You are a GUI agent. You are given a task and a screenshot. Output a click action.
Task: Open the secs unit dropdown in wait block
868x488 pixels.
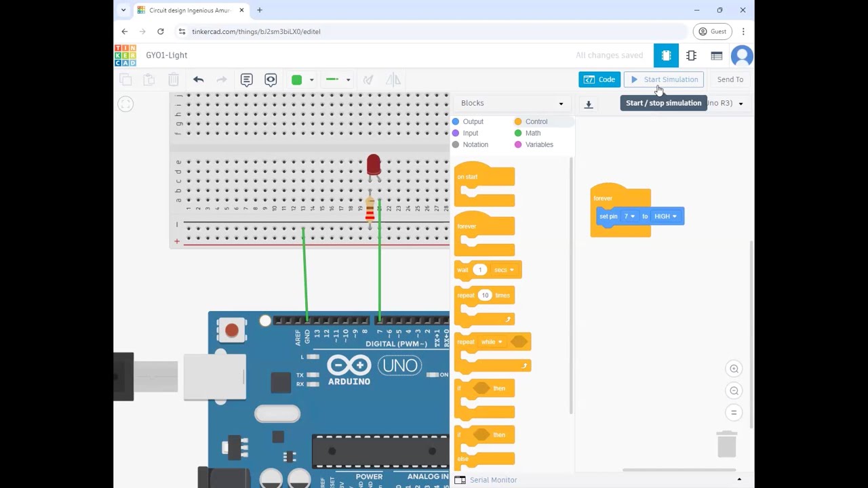[x=505, y=270]
